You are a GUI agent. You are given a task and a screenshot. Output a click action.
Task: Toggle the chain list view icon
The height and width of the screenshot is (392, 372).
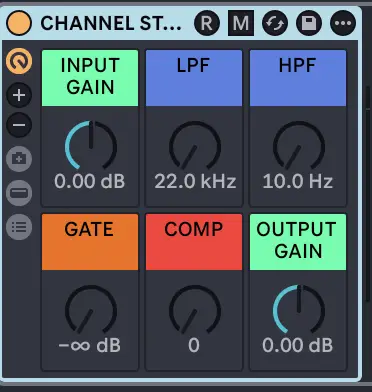19,227
